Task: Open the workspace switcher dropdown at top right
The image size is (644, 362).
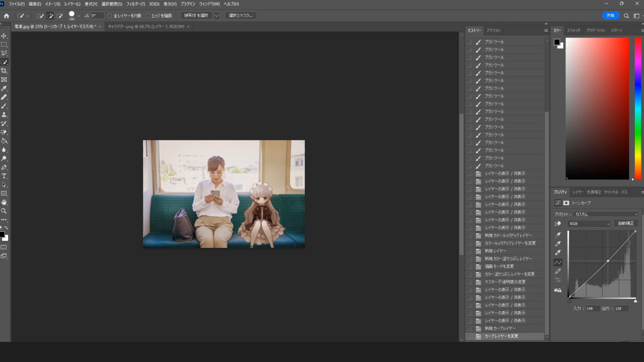Action: (637, 16)
